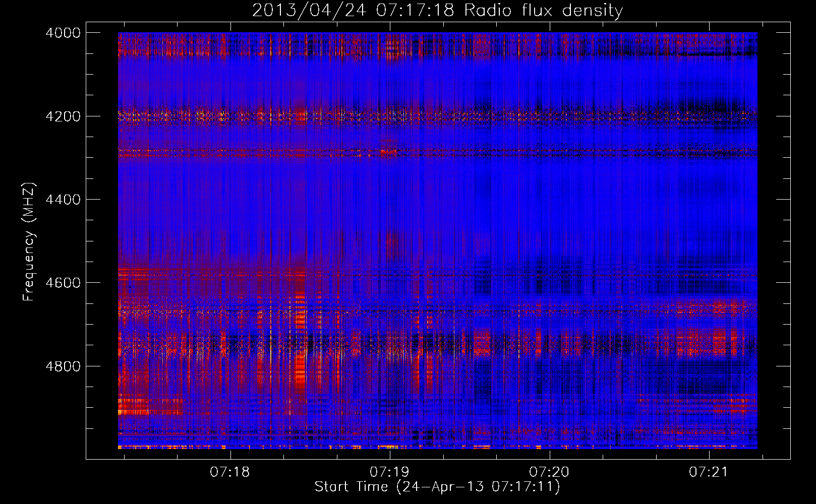Image resolution: width=816 pixels, height=504 pixels.
Task: Click the 07:21 time axis label
Action: pyautogui.click(x=709, y=472)
